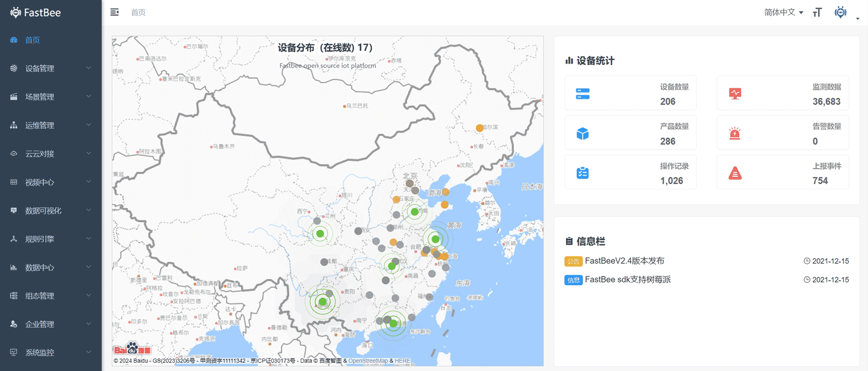
Task: Click the 系统监控 monitor icon
Action: pos(14,353)
